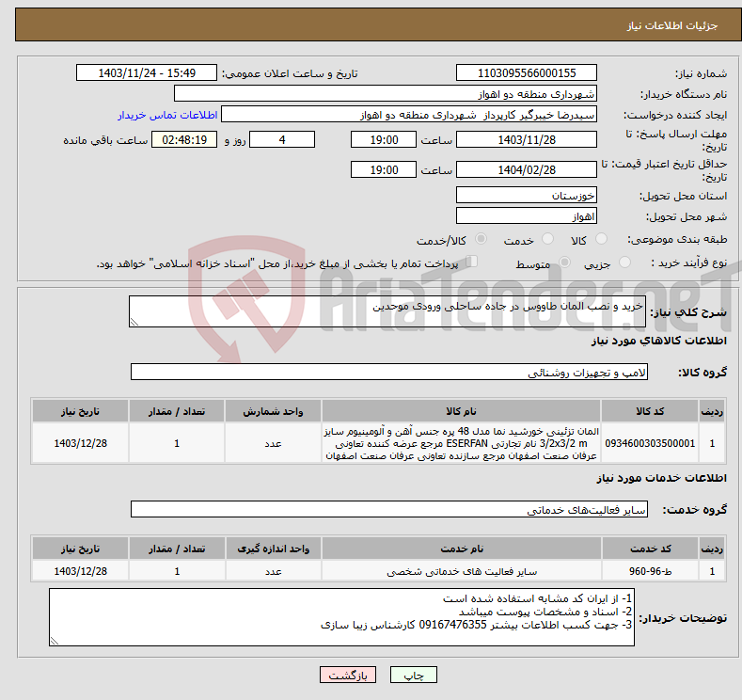The image size is (742, 700).
Task: Click the remaining days field showing 4
Action: coord(282,139)
